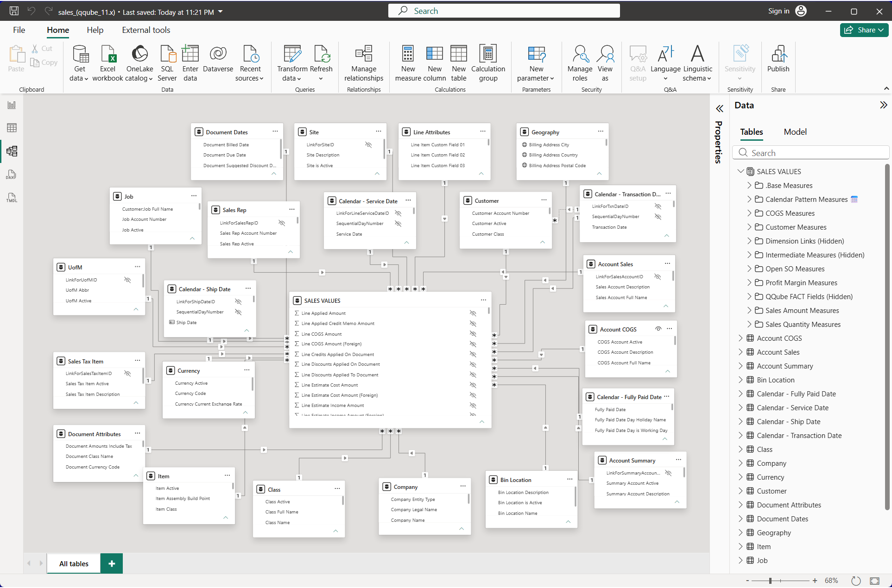Image resolution: width=892 pixels, height=588 pixels.
Task: Create a New parameter
Action: (x=536, y=63)
